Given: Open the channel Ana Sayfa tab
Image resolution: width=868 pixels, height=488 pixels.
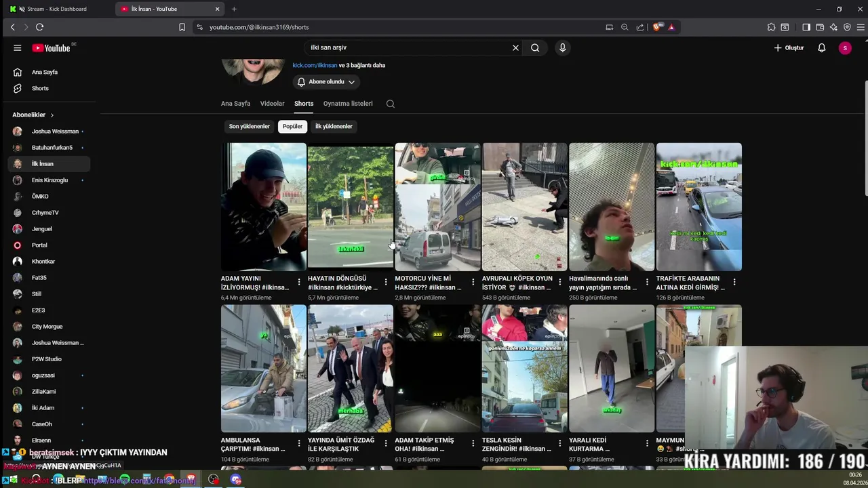Looking at the screenshot, I should [235, 104].
